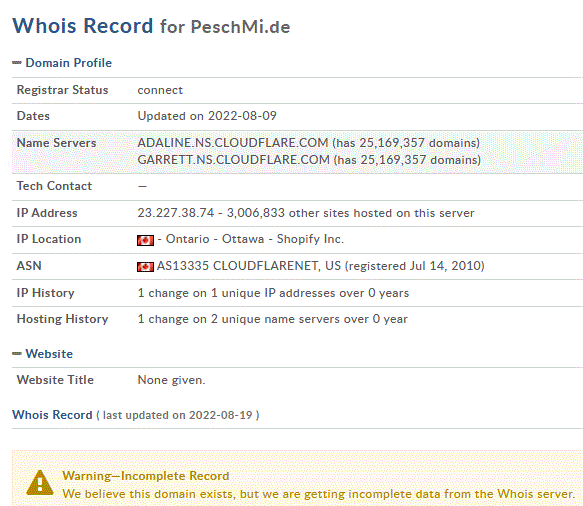The width and height of the screenshot is (583, 506).
Task: Click the Hosting History change details
Action: 273,319
